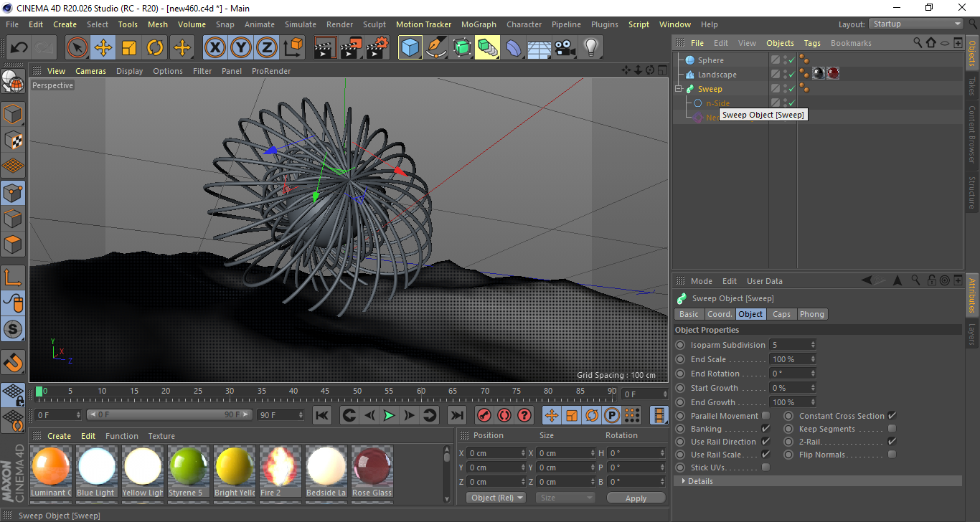Open the viewport Cameras menu
Viewport: 980px width, 522px height.
(90, 71)
